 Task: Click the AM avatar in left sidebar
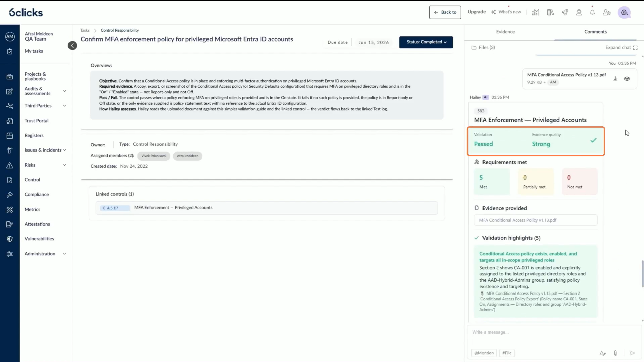10,37
